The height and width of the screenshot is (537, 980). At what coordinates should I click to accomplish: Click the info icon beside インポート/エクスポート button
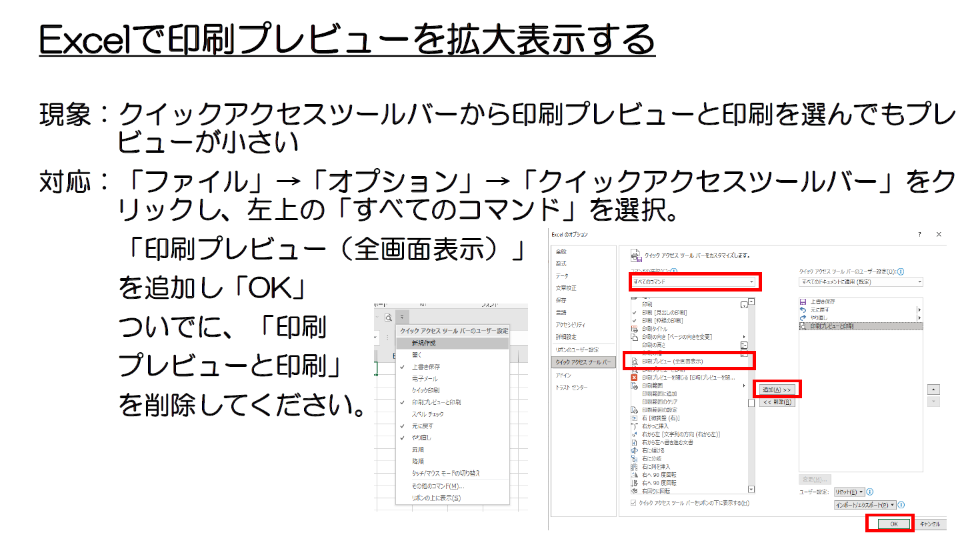tap(901, 506)
